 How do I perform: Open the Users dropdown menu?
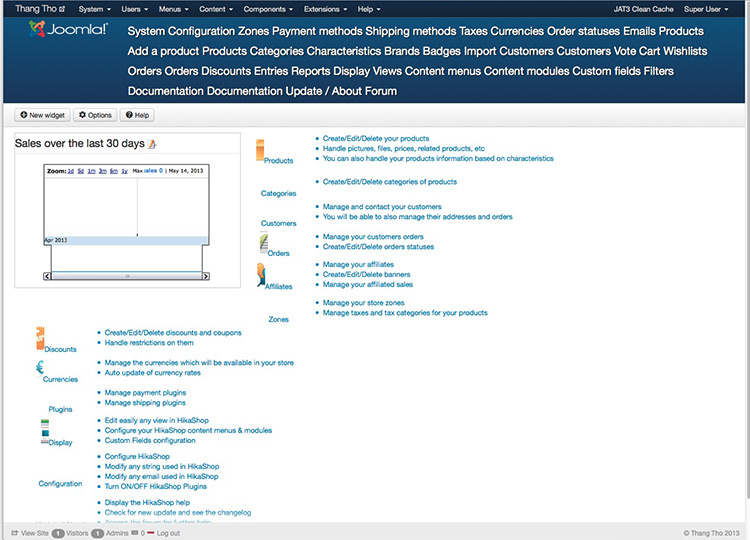(134, 9)
